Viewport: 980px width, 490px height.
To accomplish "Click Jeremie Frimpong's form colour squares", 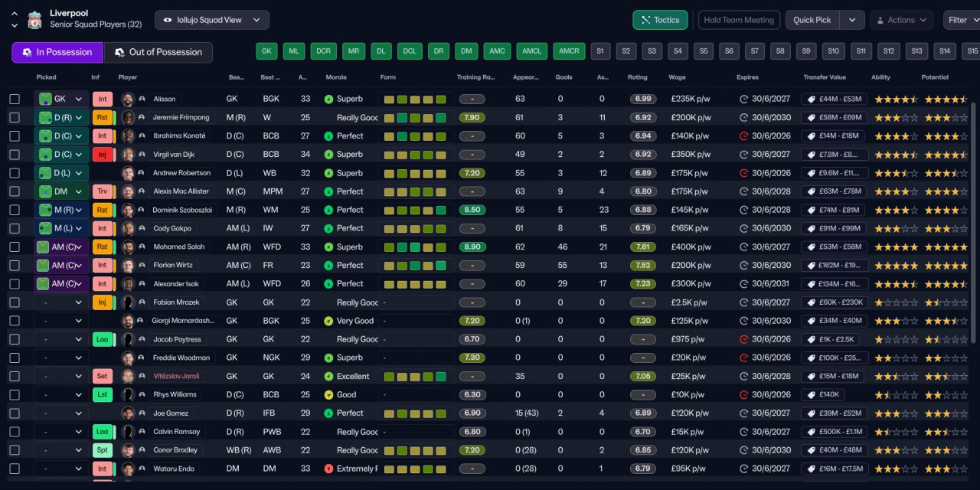I will 415,117.
